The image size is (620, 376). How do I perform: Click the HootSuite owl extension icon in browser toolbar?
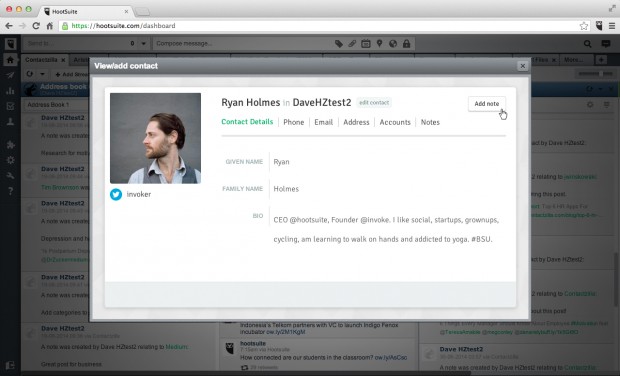[599, 26]
